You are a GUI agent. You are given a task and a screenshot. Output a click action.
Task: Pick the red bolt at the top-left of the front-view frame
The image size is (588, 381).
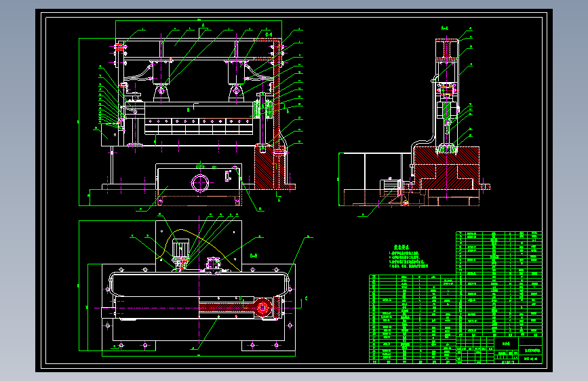119,47
